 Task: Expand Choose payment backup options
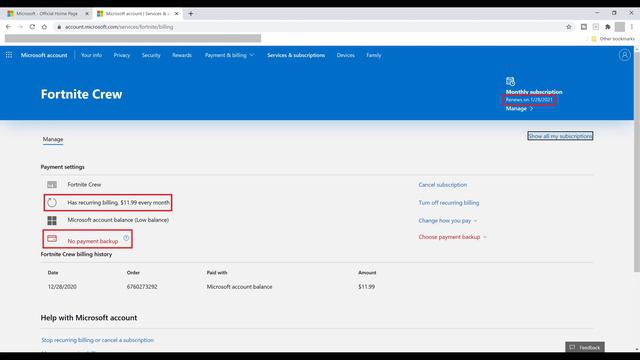click(452, 237)
